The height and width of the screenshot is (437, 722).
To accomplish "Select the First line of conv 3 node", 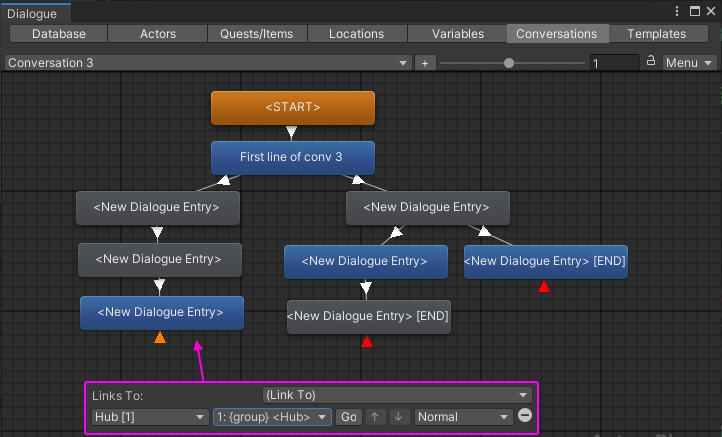I will pyautogui.click(x=293, y=157).
